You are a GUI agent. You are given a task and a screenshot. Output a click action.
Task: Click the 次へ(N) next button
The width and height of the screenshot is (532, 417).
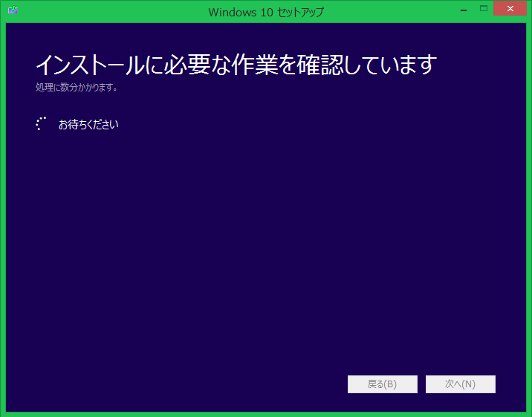click(x=461, y=384)
